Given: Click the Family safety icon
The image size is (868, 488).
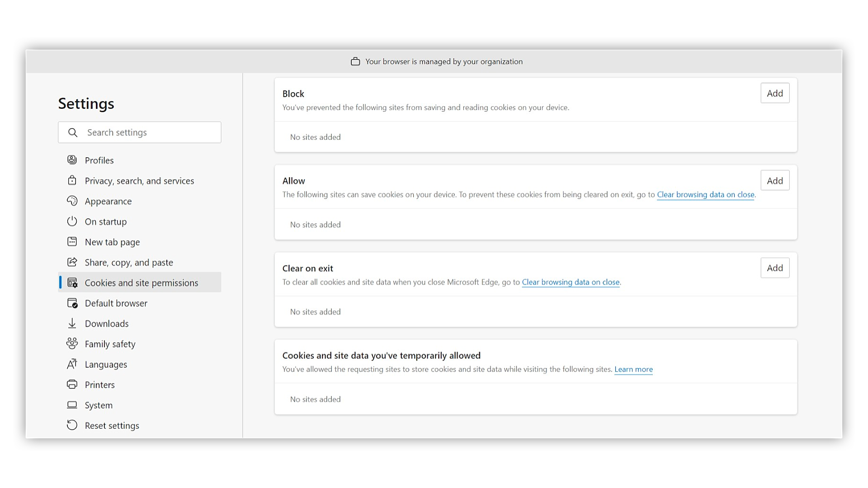Looking at the screenshot, I should click(72, 343).
